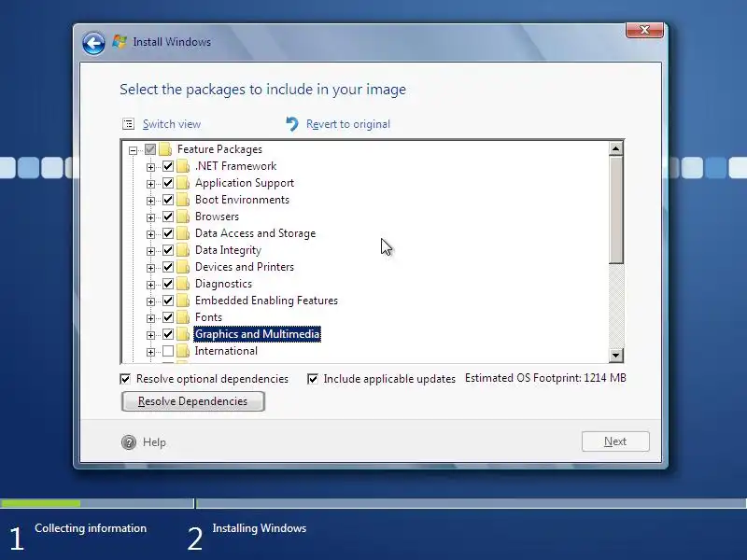
Task: Select the Boot Environments tree item
Action: point(242,200)
